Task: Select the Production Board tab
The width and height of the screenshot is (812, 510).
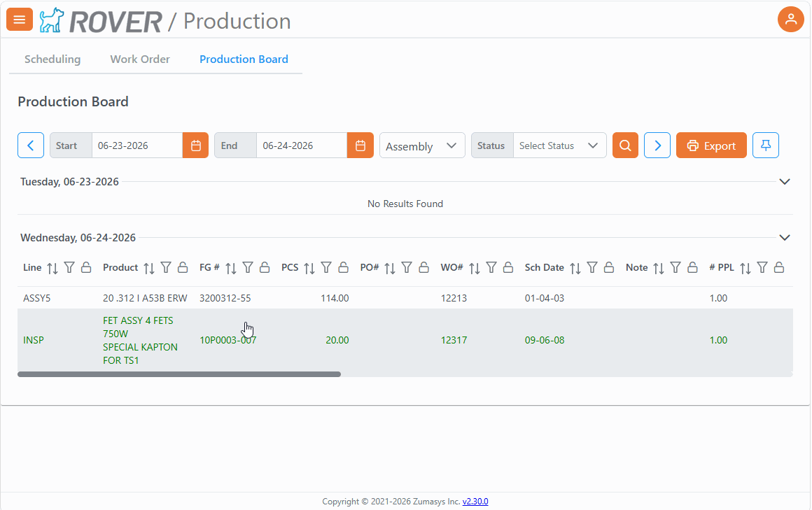Action: coord(244,59)
